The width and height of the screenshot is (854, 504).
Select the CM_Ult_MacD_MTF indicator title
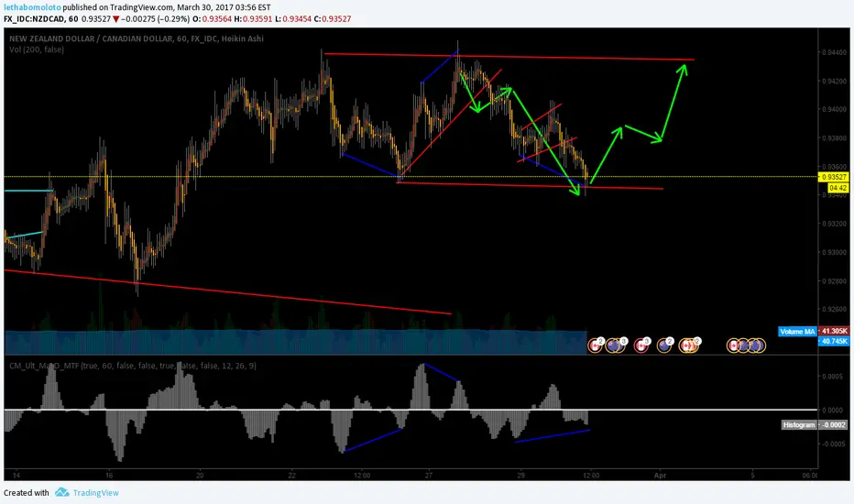[x=133, y=366]
